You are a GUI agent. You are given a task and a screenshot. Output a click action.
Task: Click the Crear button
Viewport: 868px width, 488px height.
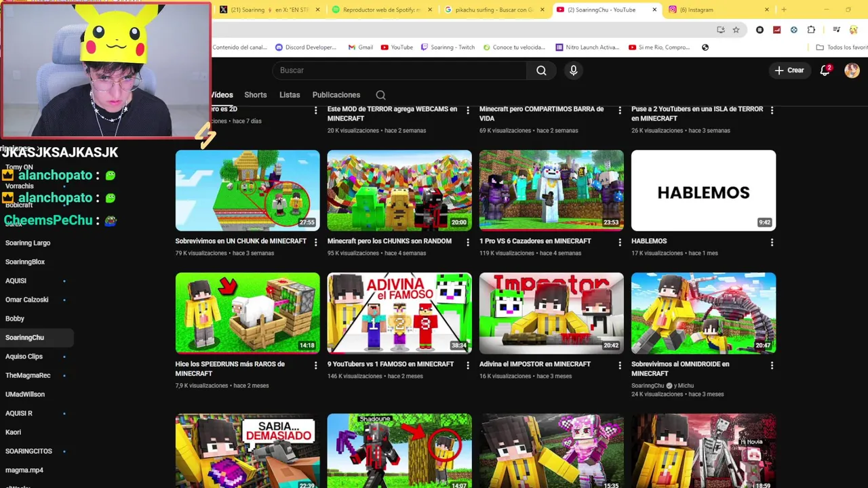[789, 70]
